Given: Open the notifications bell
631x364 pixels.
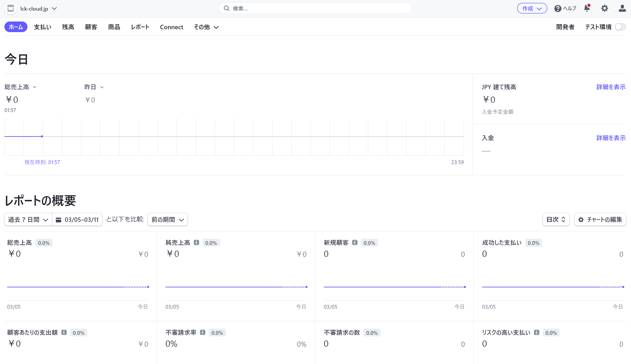Looking at the screenshot, I should pyautogui.click(x=587, y=8).
